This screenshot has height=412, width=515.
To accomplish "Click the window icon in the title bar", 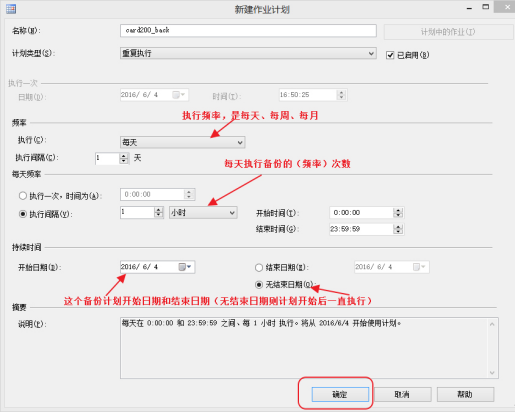I will click(x=11, y=9).
